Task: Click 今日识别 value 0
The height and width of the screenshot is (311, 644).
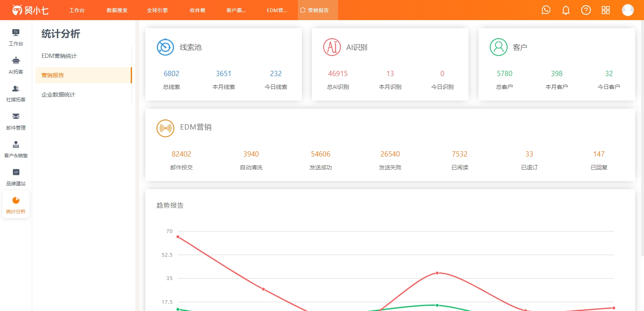Action: pos(442,74)
